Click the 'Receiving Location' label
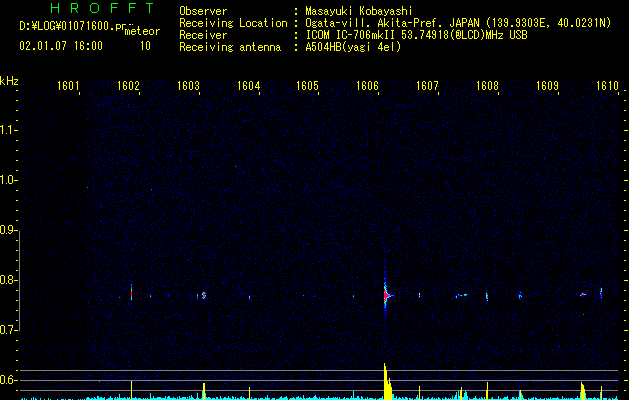This screenshot has width=629, height=400. [233, 23]
